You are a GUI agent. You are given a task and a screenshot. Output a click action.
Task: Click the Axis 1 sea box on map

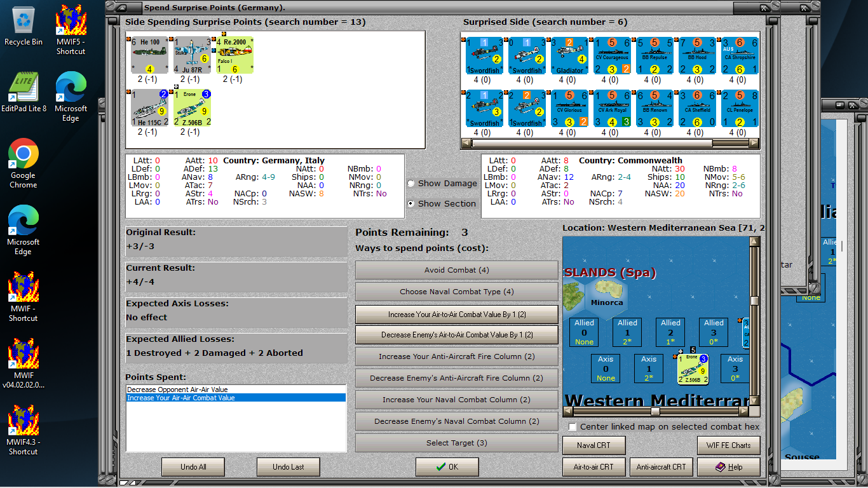click(649, 369)
